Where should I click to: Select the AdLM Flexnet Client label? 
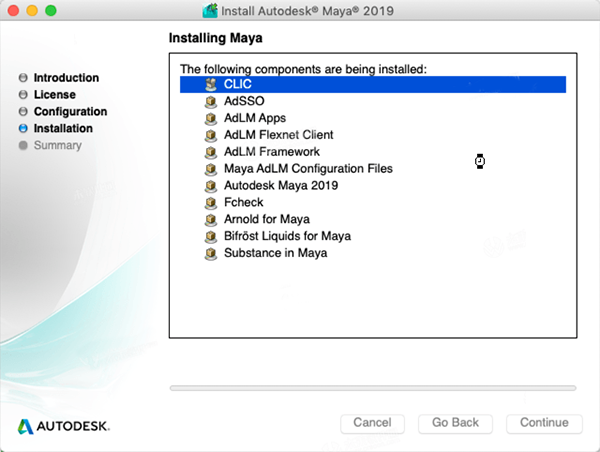coord(279,135)
